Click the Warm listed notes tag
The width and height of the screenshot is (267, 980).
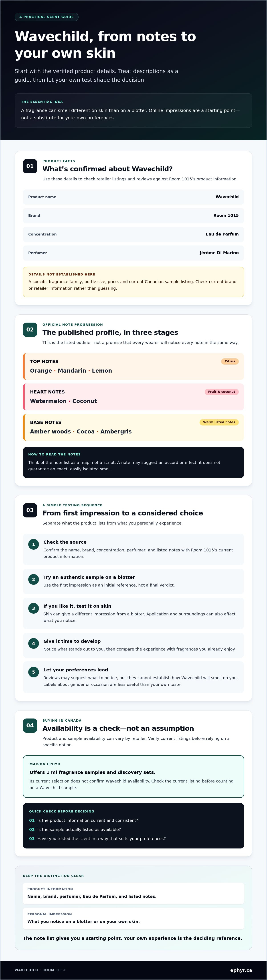[219, 422]
